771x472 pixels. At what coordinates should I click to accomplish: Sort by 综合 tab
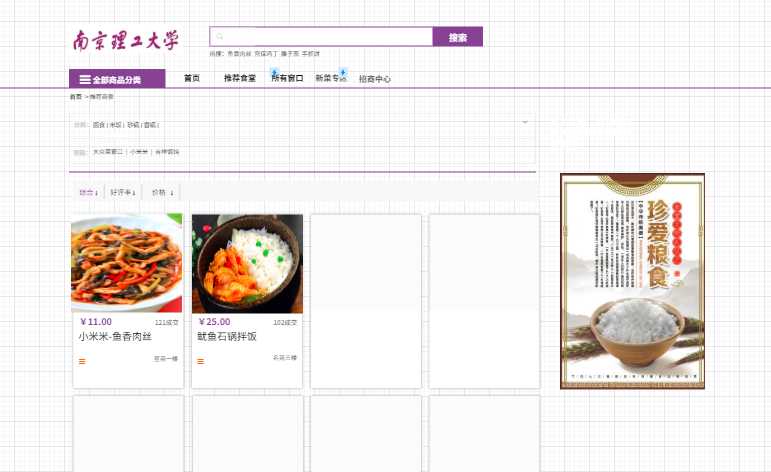pos(89,192)
